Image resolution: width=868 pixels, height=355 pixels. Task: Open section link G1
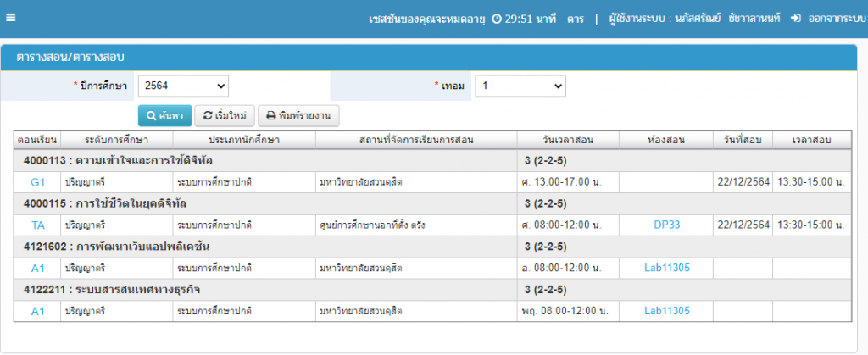click(37, 182)
